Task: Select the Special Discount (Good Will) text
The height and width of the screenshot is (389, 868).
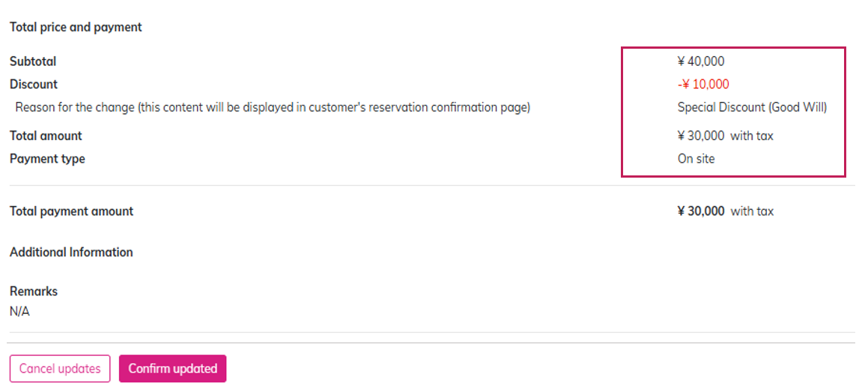Action: 752,107
